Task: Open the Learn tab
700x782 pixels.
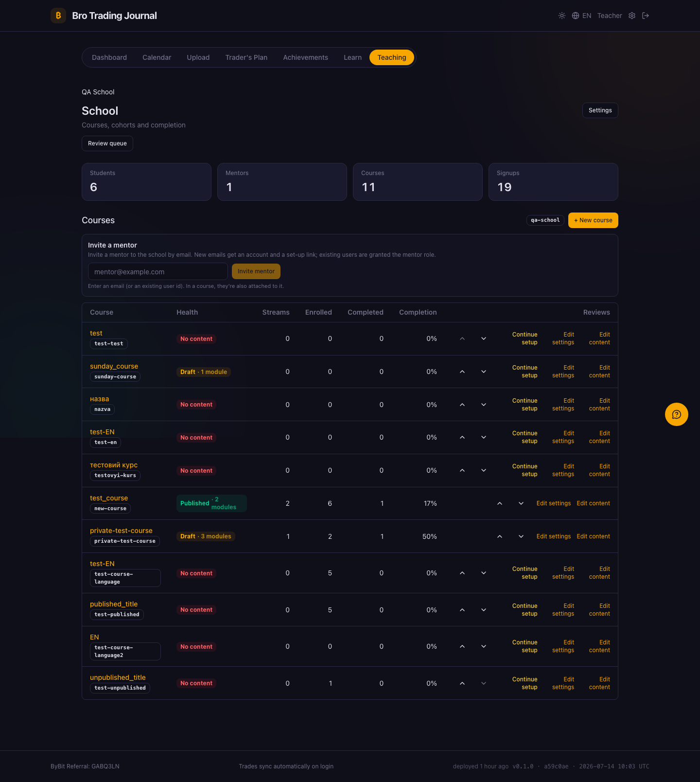Action: click(352, 57)
